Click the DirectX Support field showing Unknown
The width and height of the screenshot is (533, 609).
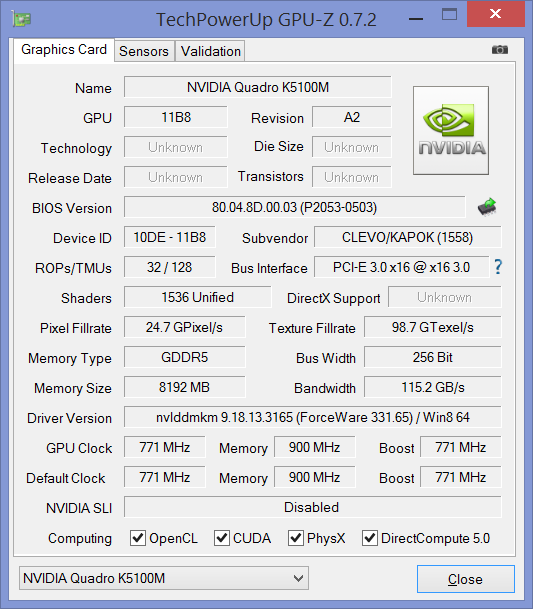[445, 297]
